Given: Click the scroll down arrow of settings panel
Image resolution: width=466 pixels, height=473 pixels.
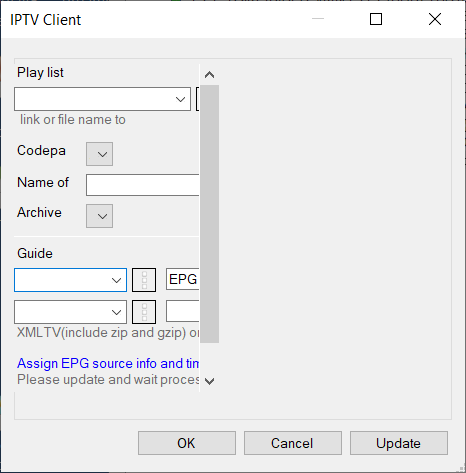Looking at the screenshot, I should click(x=209, y=381).
